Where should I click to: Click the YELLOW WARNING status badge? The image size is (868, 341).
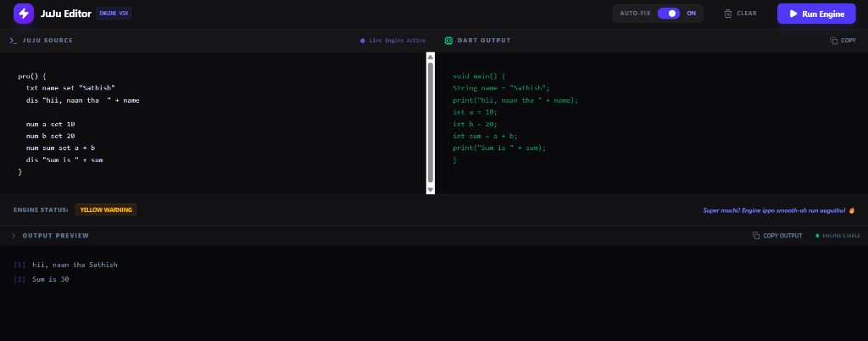point(106,210)
